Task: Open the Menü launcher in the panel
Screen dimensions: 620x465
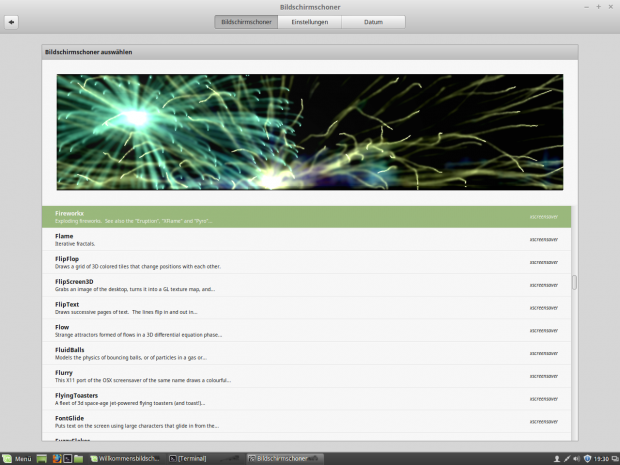Action: pos(17,458)
